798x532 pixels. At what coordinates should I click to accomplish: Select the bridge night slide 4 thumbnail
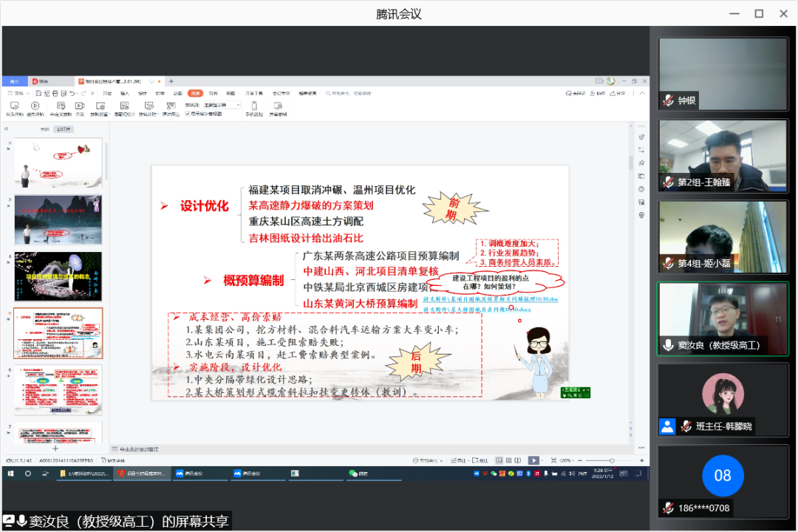click(58, 276)
